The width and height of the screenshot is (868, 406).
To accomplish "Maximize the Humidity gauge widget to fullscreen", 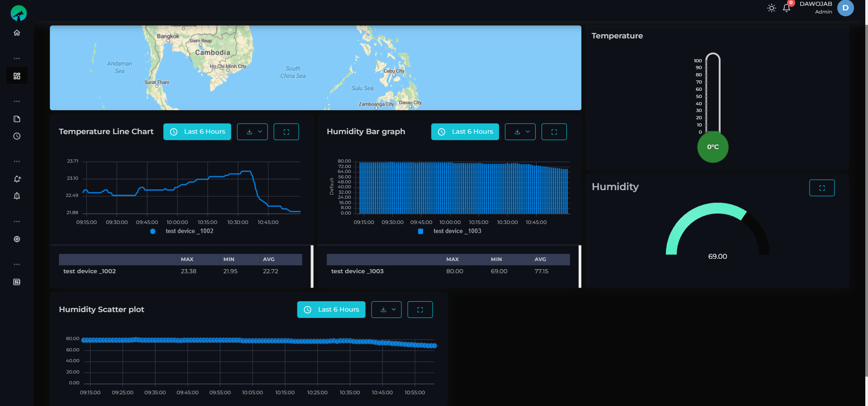I will pyautogui.click(x=822, y=188).
